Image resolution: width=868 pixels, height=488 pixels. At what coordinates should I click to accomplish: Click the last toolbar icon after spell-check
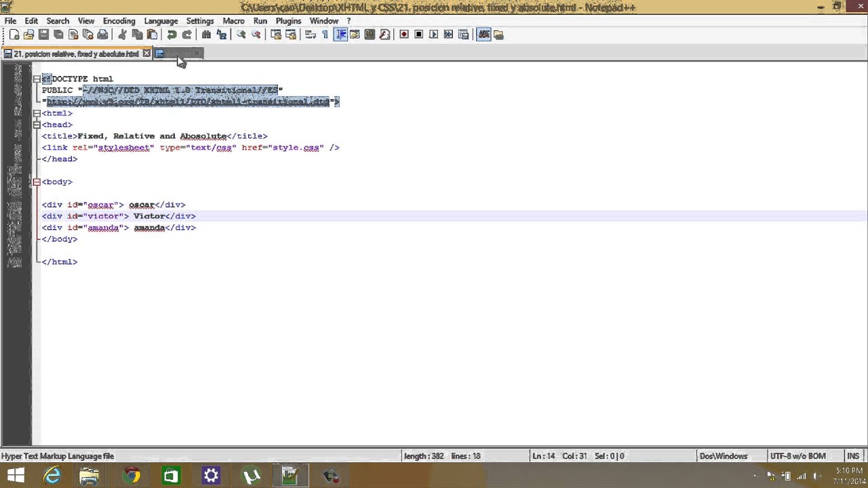pyautogui.click(x=498, y=35)
